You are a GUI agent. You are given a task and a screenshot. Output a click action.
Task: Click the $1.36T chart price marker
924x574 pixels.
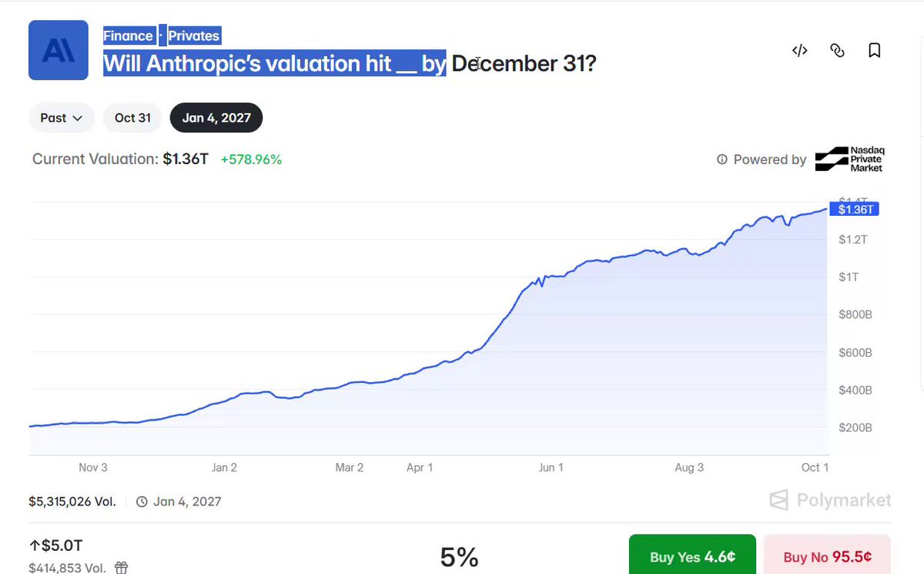pos(854,210)
